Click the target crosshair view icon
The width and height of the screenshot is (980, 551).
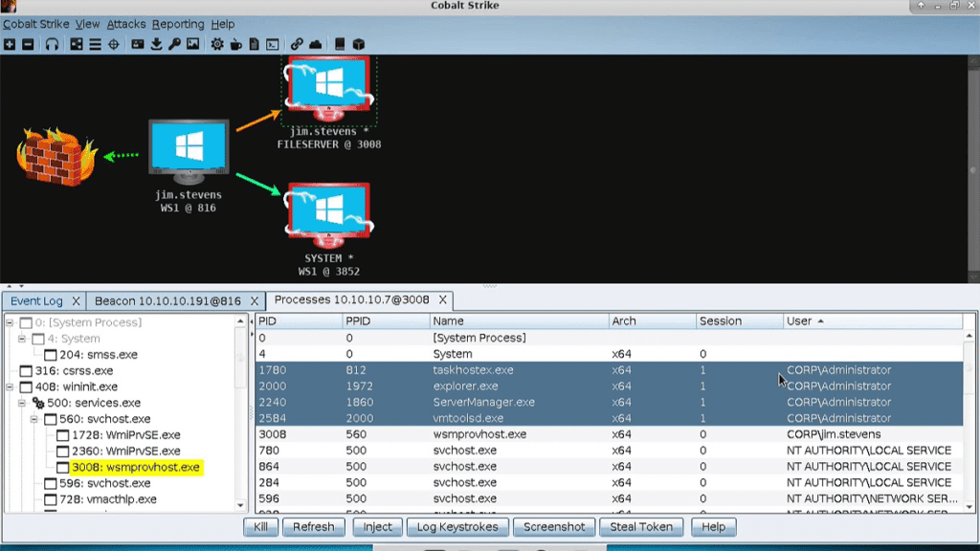(113, 44)
